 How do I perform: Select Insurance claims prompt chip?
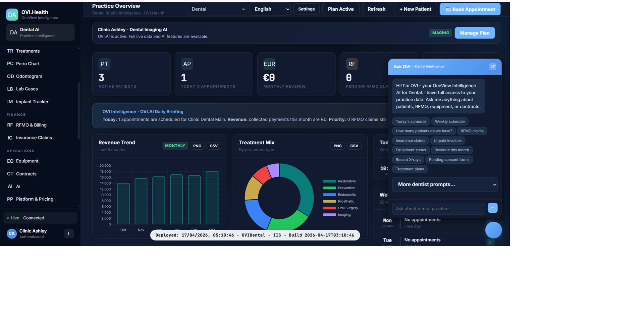coord(410,141)
